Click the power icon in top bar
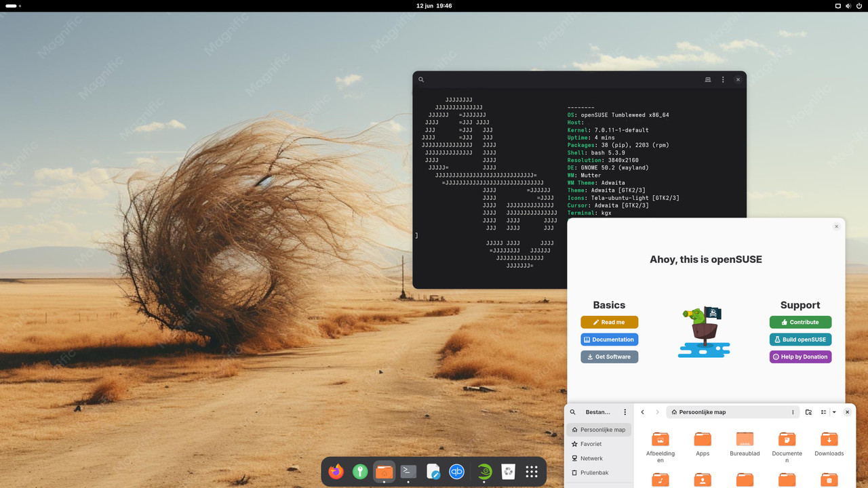Image resolution: width=868 pixels, height=488 pixels. point(859,5)
